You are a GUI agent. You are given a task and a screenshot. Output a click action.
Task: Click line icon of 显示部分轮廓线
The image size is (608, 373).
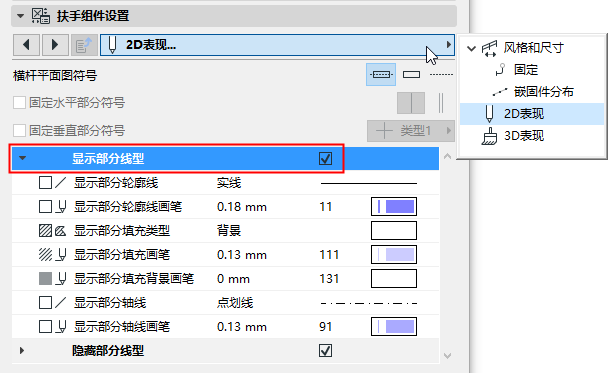tap(60, 183)
